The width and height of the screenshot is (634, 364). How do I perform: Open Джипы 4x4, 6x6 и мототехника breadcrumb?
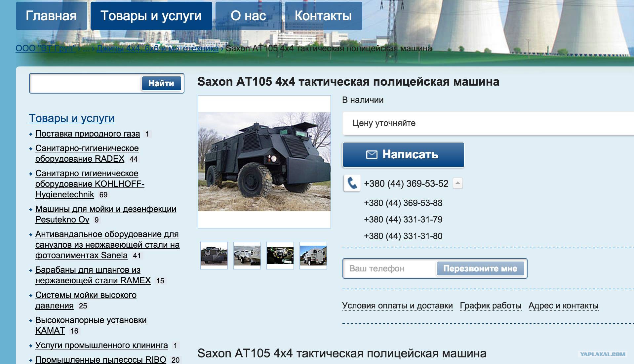158,48
